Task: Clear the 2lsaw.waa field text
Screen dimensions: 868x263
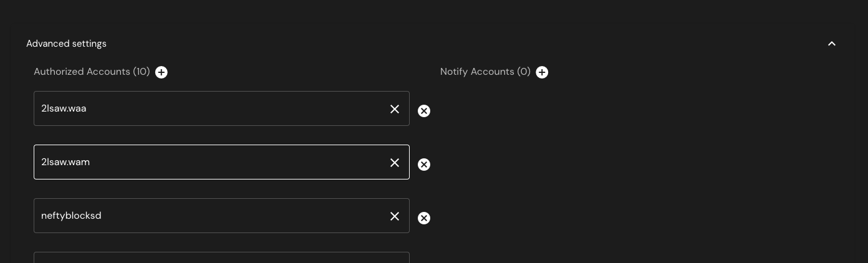Action: click(395, 109)
